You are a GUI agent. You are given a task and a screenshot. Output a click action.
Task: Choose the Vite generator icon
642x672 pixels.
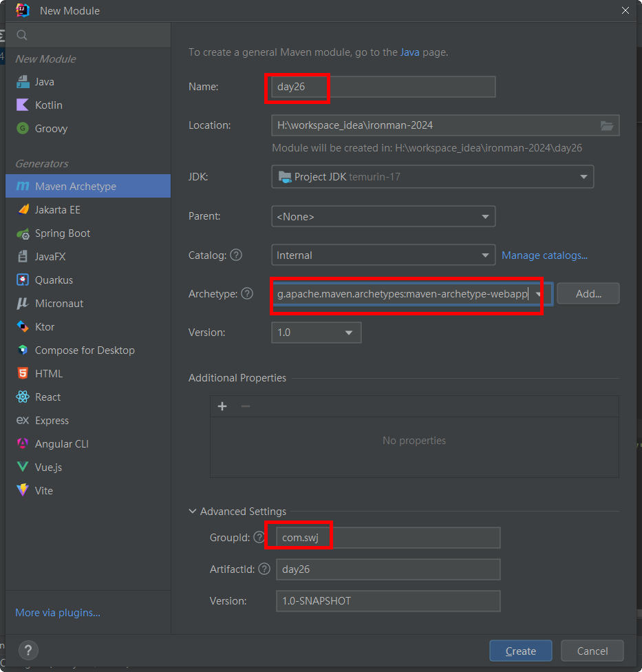pos(23,490)
